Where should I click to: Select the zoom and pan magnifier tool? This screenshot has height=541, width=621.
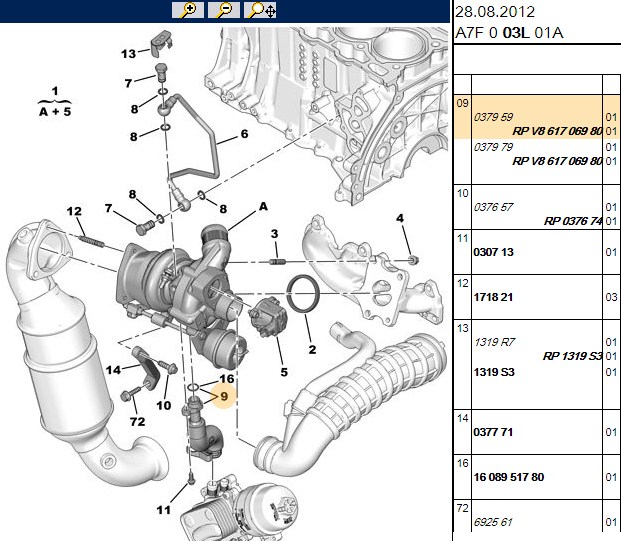coord(260,10)
